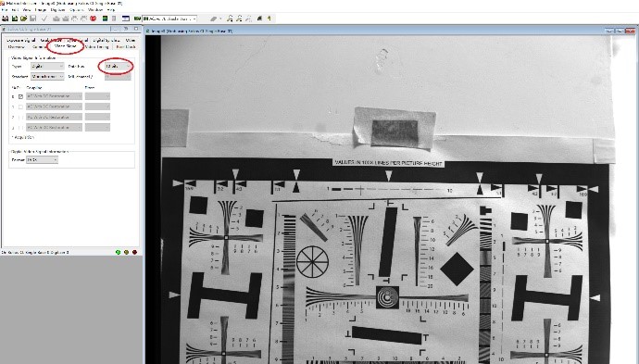Open the circled 10 bits dropdown
The height and width of the screenshot is (364, 639).
click(x=118, y=66)
